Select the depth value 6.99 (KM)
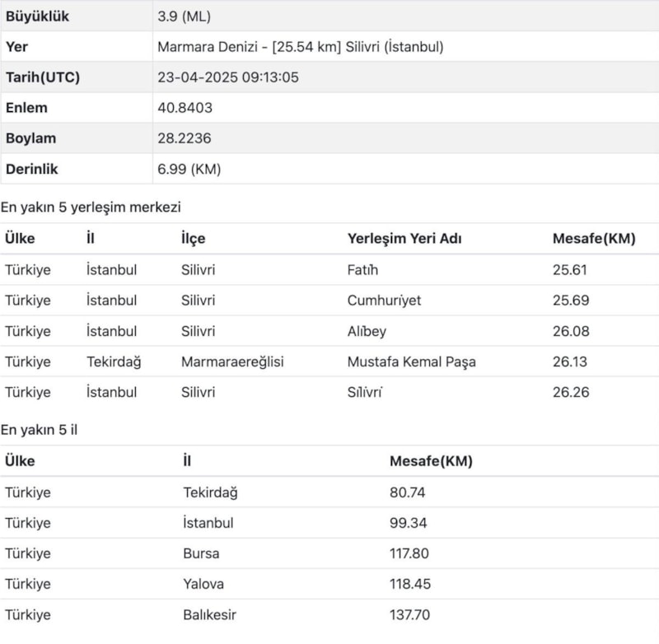Viewport: 659px width, 644px height. tap(189, 169)
